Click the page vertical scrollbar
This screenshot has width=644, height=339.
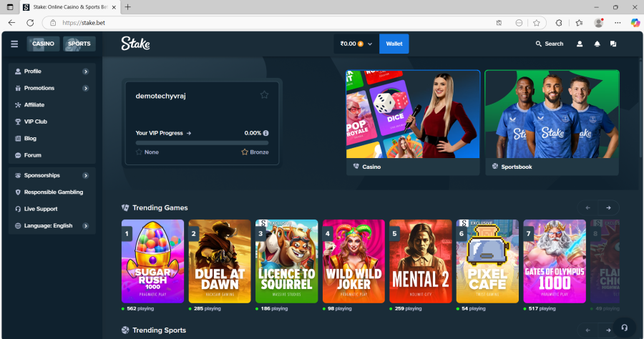(x=640, y=108)
